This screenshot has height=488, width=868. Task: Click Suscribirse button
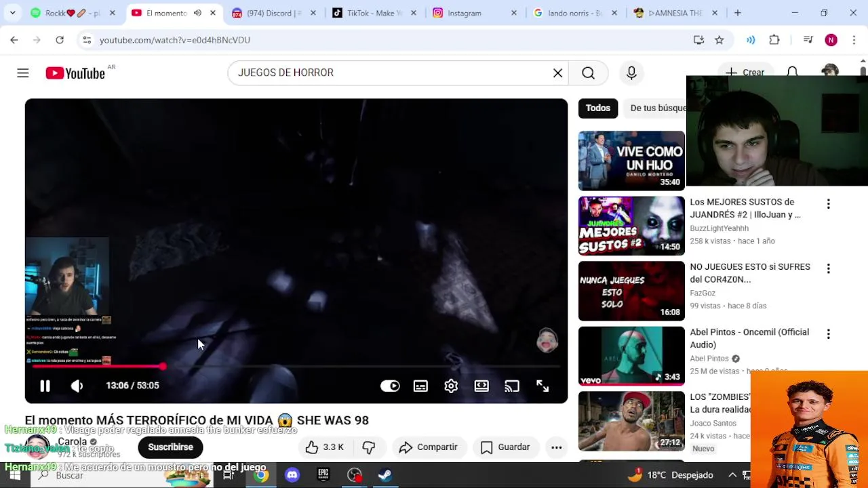click(x=170, y=447)
